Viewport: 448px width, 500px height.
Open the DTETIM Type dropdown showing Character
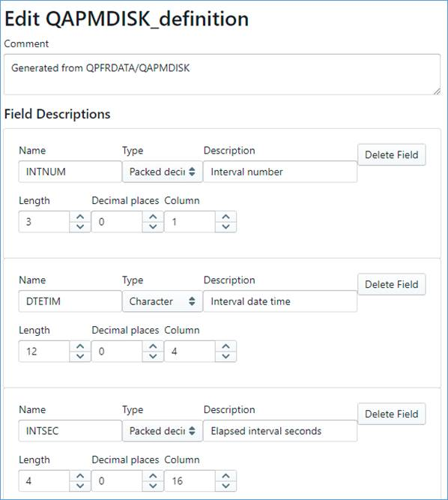[163, 301]
